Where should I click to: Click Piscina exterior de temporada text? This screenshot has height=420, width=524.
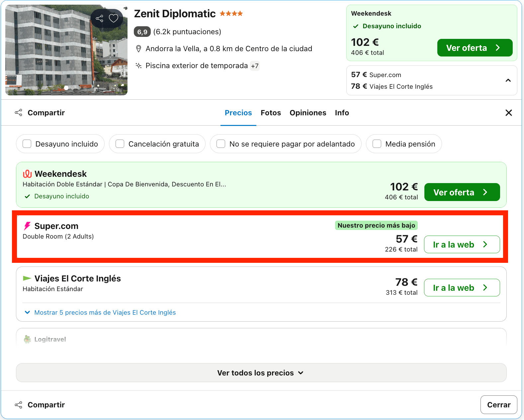click(197, 66)
